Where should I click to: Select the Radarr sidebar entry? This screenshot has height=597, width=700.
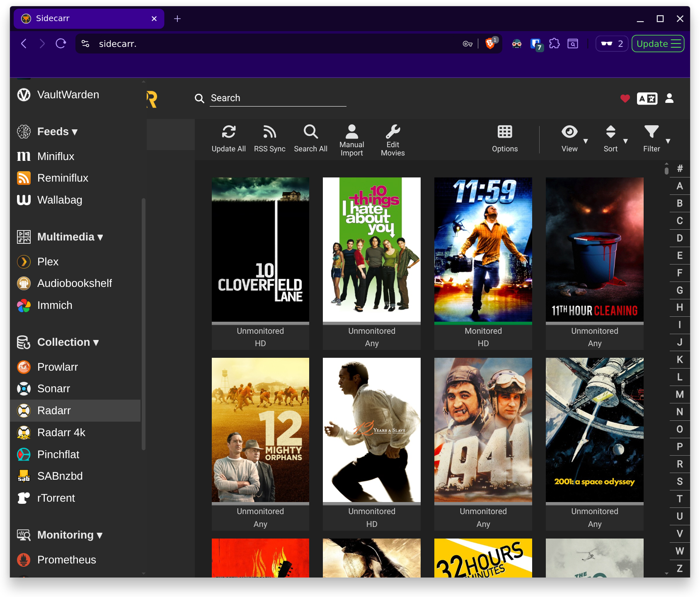click(x=75, y=411)
